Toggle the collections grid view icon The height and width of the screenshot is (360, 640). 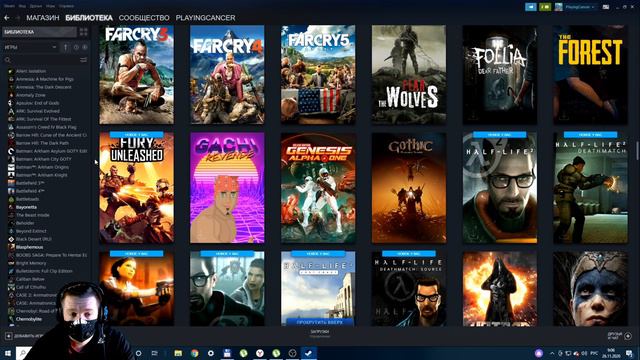tap(84, 32)
